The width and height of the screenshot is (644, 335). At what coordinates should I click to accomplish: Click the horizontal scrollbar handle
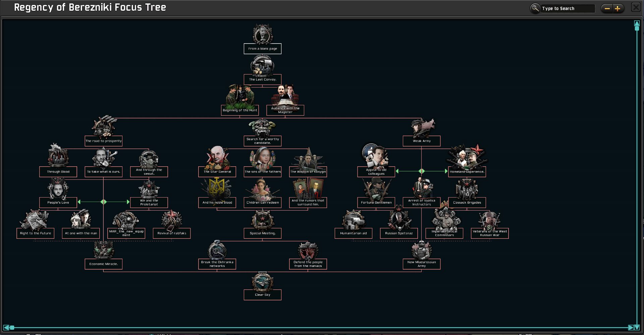12,327
